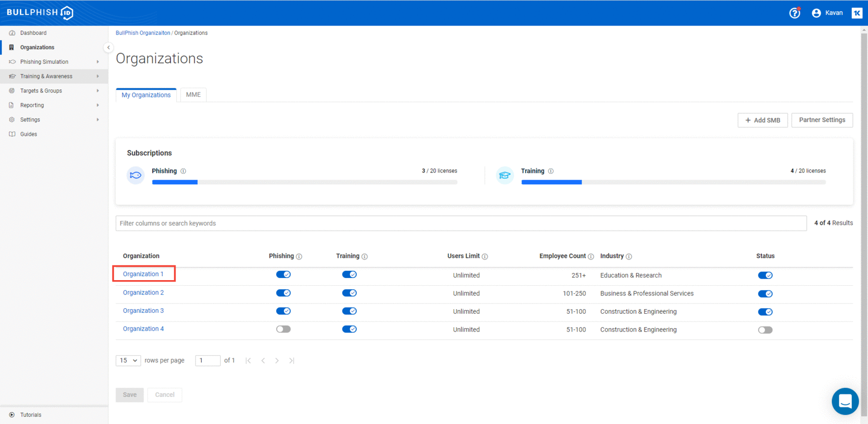Click info icon beside Employee Count header
The image size is (868, 424).
pos(591,257)
